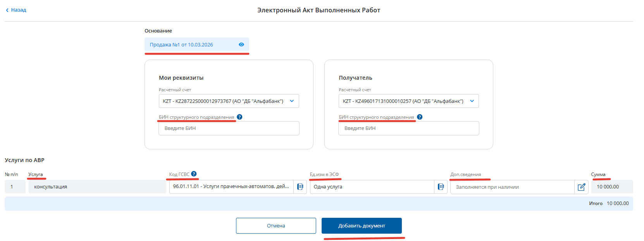
Task: Open the Одна услуга unit selector
Action: [372, 187]
